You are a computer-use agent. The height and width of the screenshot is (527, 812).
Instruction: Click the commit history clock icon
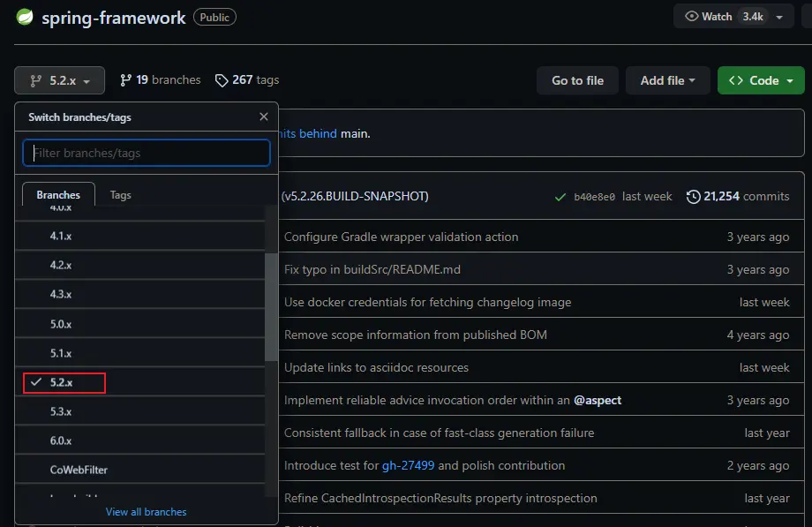click(x=693, y=196)
